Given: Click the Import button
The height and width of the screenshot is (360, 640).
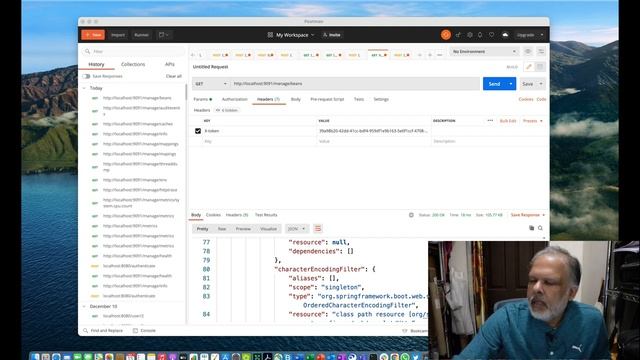Looking at the screenshot, I should click(118, 35).
